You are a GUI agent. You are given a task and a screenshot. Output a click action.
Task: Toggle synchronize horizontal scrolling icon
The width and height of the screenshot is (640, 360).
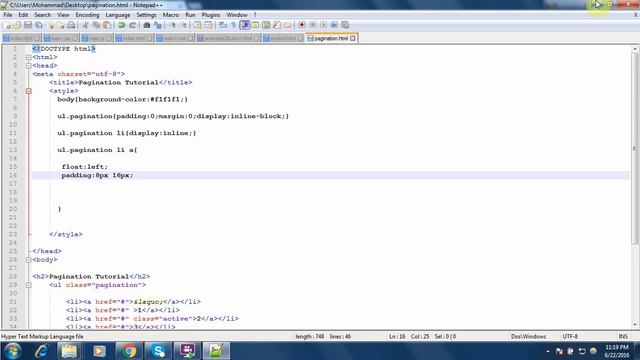(x=208, y=25)
